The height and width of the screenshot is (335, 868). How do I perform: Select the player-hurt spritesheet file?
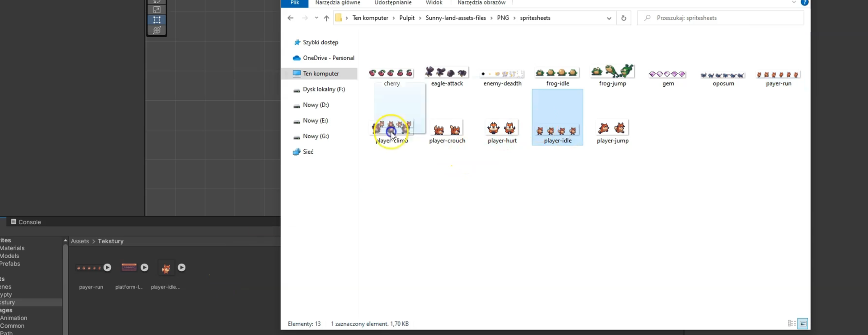tap(502, 132)
